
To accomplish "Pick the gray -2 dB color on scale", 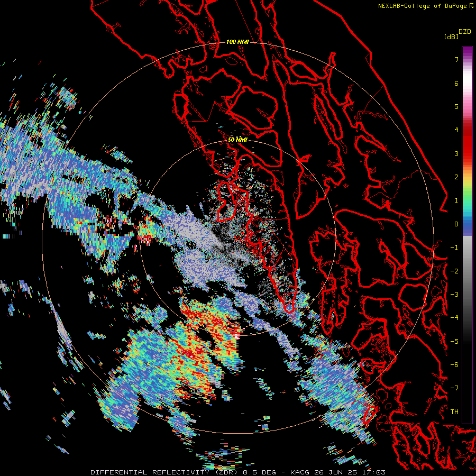I will click(x=467, y=271).
